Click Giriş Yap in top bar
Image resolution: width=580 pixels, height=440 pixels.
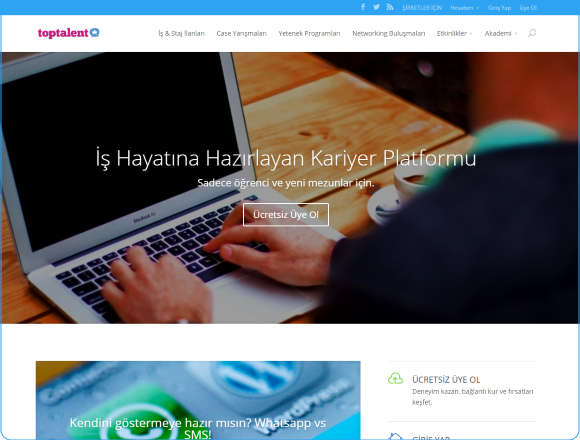point(499,8)
